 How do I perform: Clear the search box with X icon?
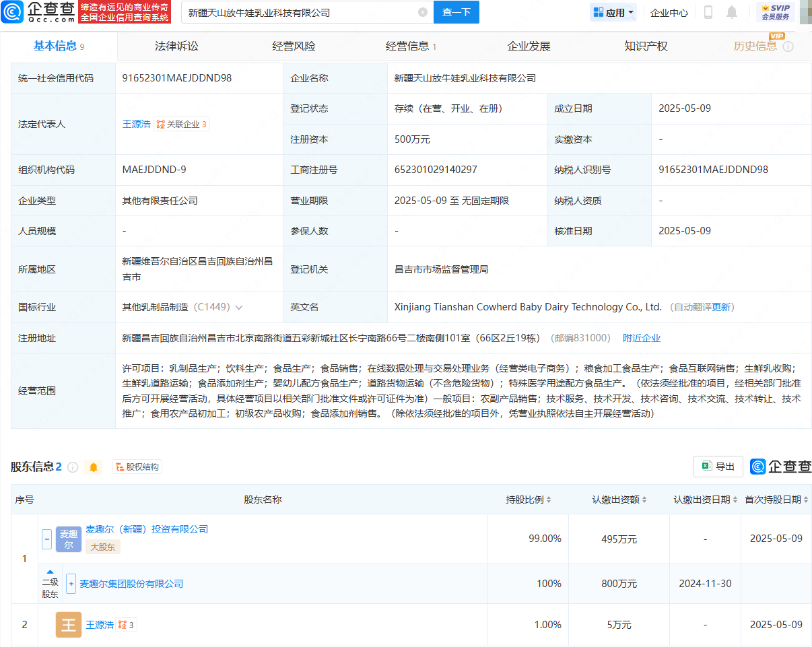pyautogui.click(x=422, y=12)
